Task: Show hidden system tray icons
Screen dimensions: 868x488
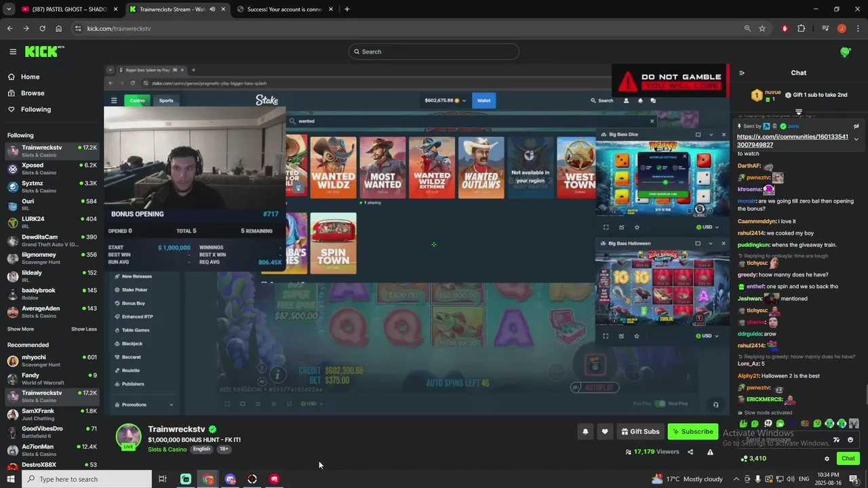Action: 736,479
